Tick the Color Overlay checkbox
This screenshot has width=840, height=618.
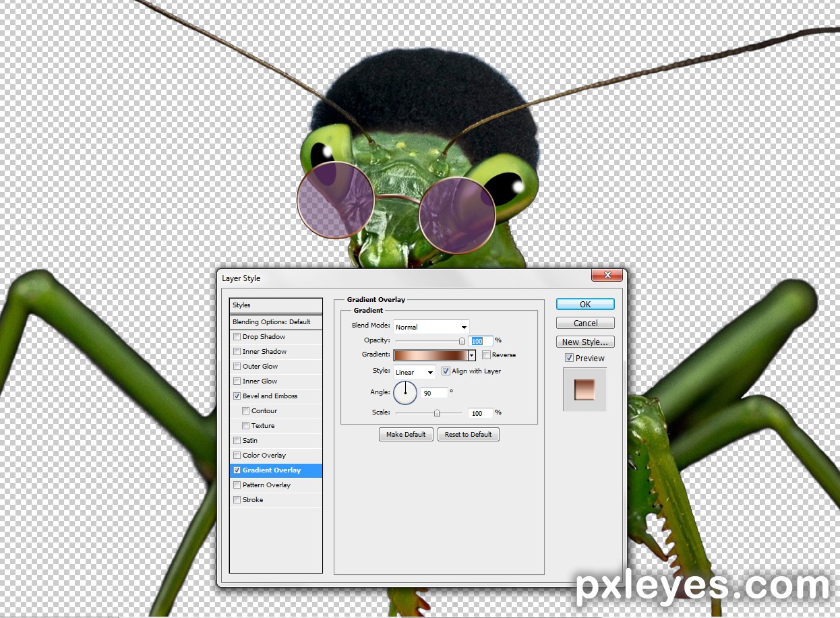pyautogui.click(x=237, y=456)
